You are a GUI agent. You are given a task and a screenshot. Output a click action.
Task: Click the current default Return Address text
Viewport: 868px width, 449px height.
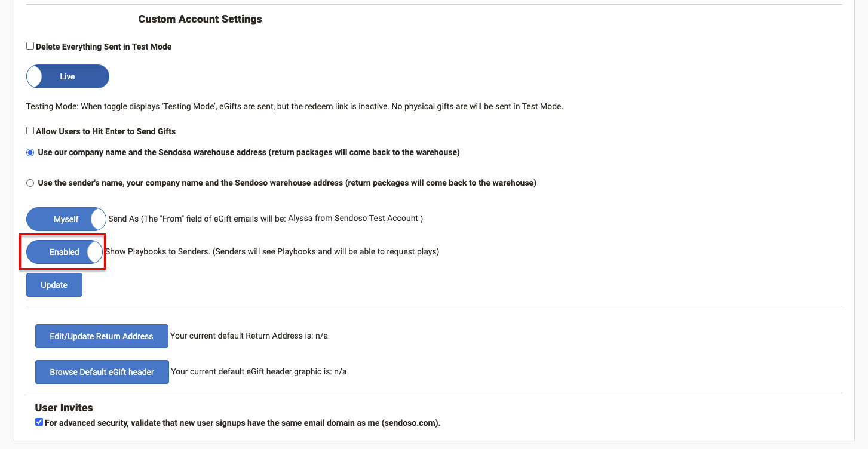249,336
